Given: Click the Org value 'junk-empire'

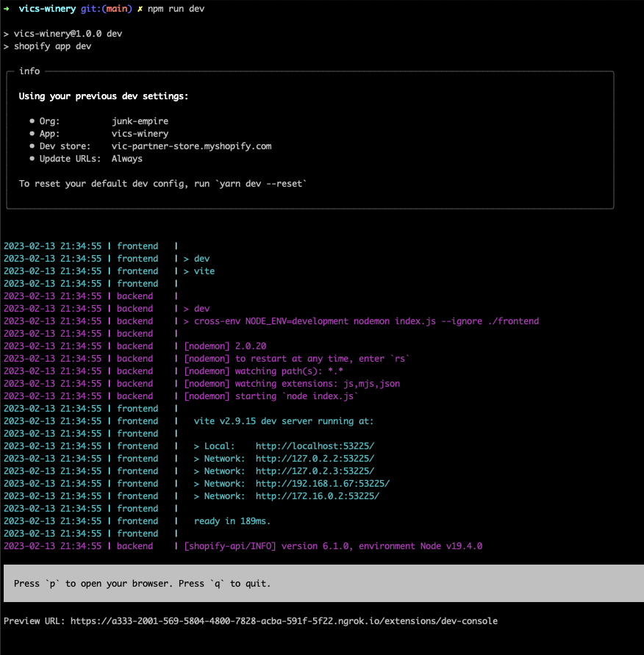Looking at the screenshot, I should point(140,121).
